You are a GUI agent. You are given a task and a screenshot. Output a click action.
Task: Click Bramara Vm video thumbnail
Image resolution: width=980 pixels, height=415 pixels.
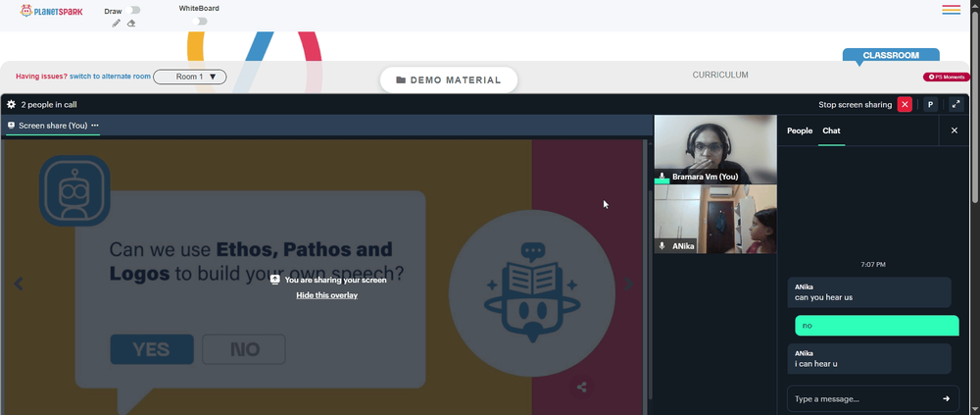pos(715,149)
